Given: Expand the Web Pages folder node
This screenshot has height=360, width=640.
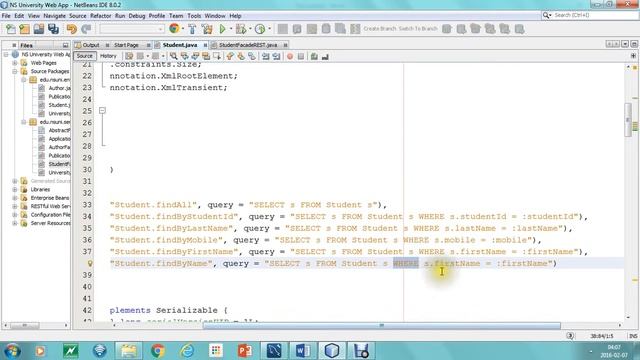Looking at the screenshot, I should (x=15, y=63).
